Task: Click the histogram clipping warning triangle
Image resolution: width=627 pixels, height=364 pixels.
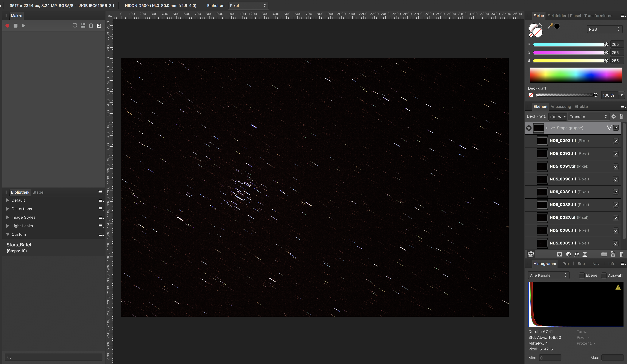Action: 618,287
